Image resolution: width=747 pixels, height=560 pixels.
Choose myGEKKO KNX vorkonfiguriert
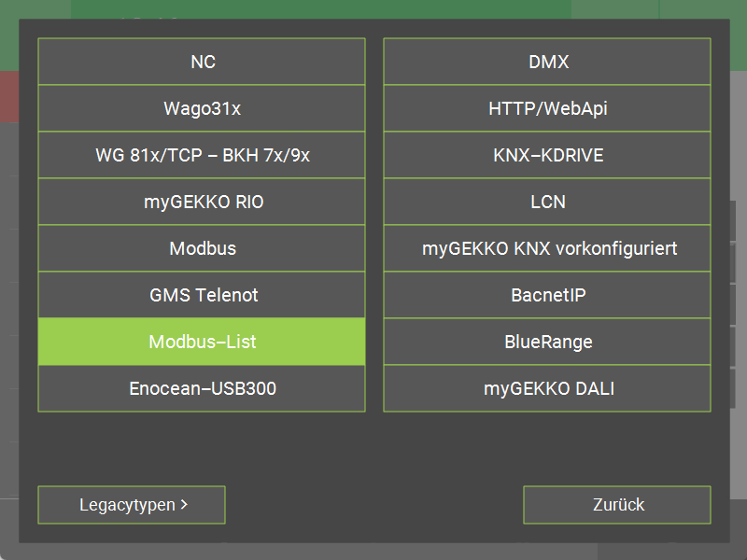tap(547, 248)
